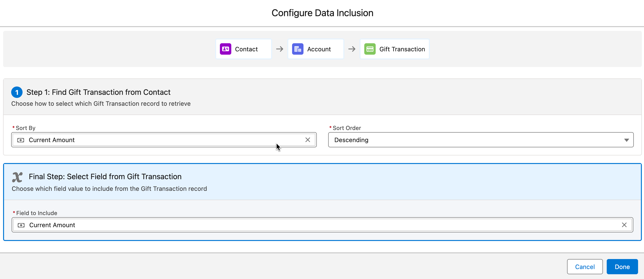Select the Gift Transaction path label
644x279 pixels.
[x=402, y=49]
